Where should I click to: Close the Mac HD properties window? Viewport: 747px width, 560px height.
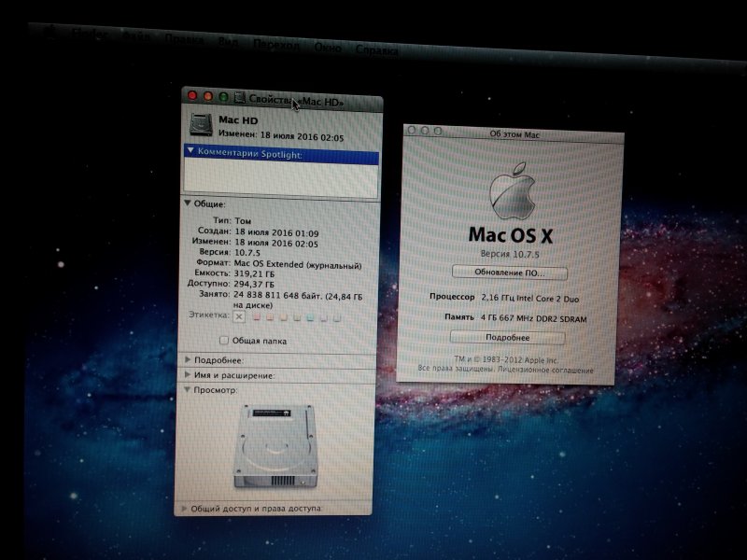193,95
